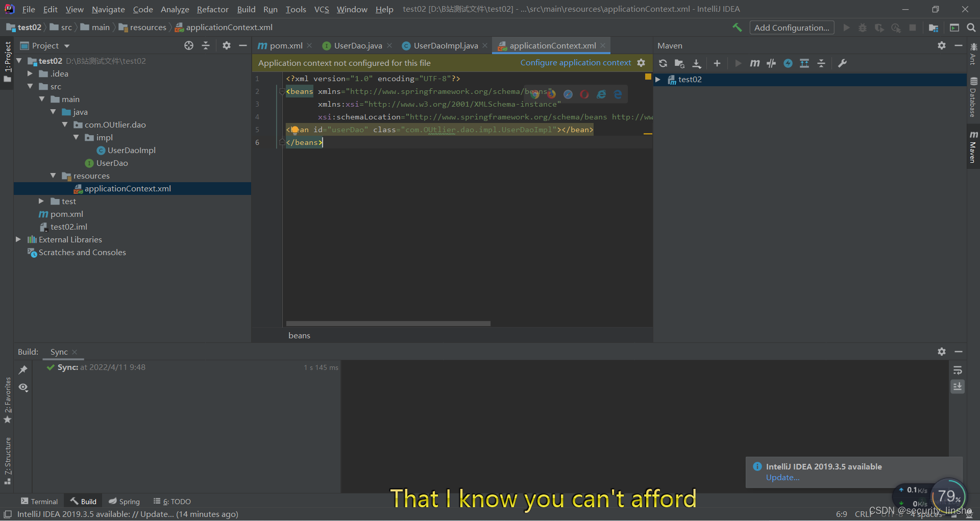
Task: Open gear settings in context notification bar
Action: pos(641,63)
